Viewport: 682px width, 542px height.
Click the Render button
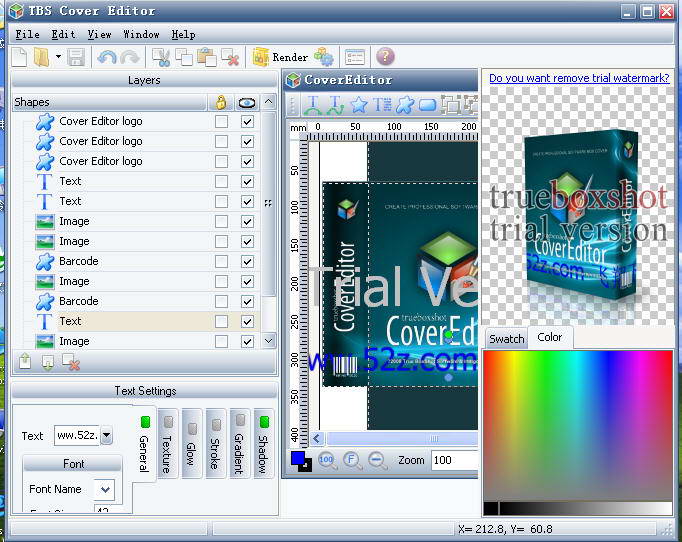point(280,57)
